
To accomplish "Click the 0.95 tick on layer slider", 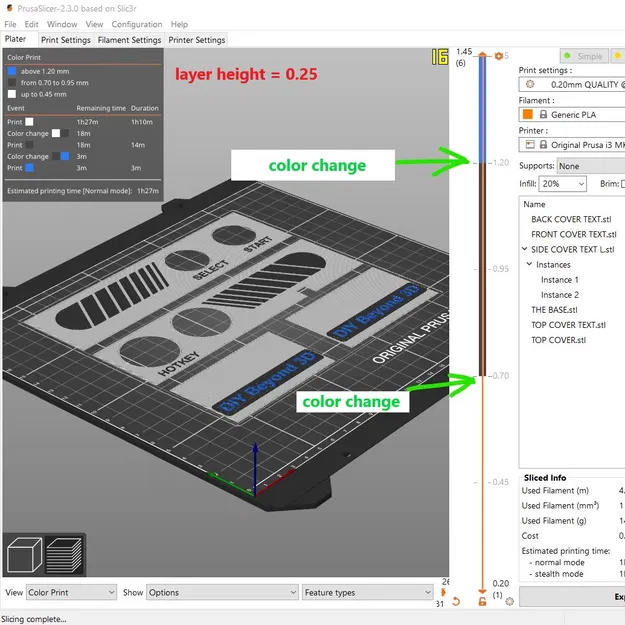I will (501, 269).
